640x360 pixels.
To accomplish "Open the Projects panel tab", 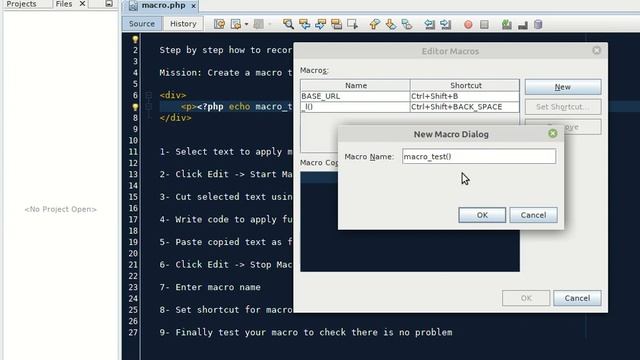I will tap(21, 4).
